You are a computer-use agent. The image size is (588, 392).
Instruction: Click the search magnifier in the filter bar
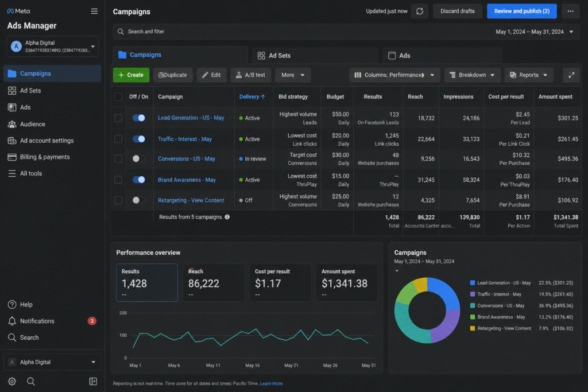[x=121, y=32]
